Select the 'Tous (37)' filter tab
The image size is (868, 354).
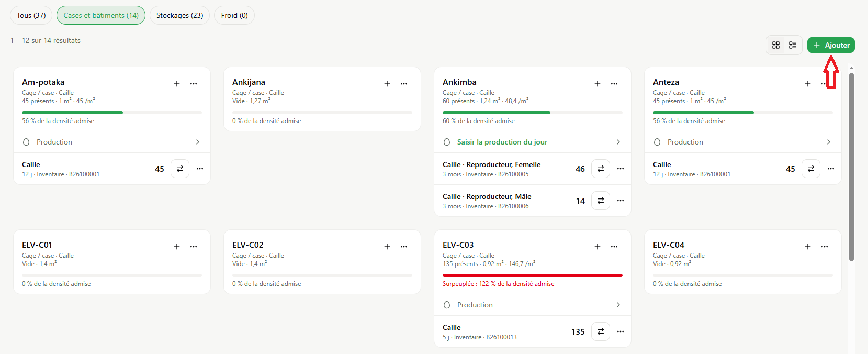click(x=31, y=15)
